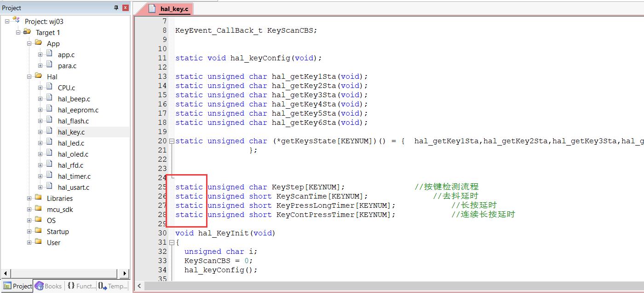This screenshot has height=293, width=644.
Task: Click the hal_oled.c file icon
Action: click(49, 153)
